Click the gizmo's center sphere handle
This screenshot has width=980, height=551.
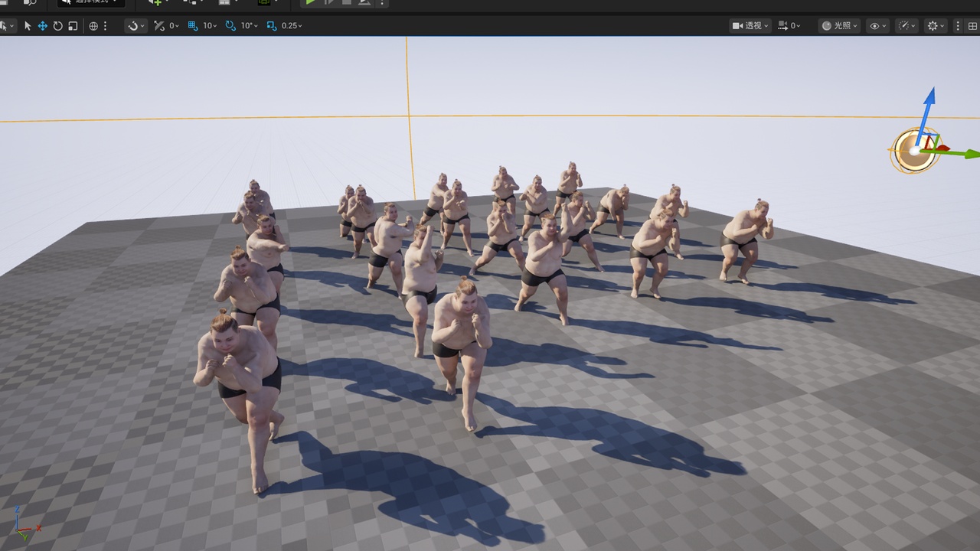(x=914, y=150)
